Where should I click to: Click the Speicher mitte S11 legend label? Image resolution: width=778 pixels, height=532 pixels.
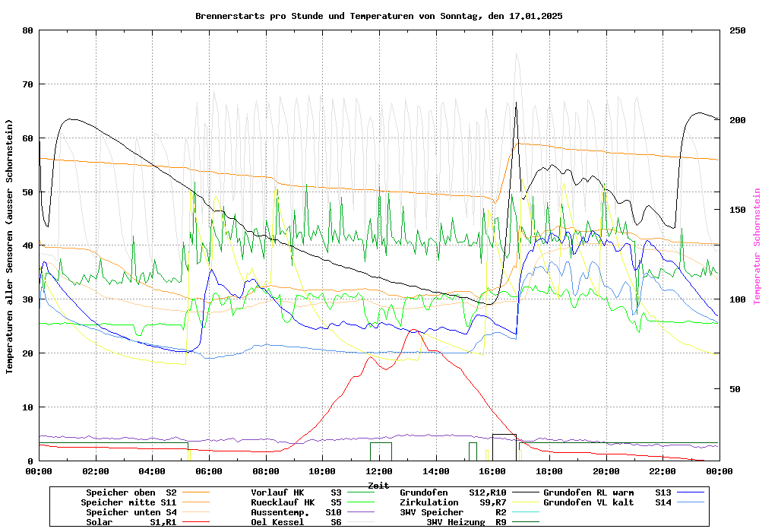tap(128, 502)
